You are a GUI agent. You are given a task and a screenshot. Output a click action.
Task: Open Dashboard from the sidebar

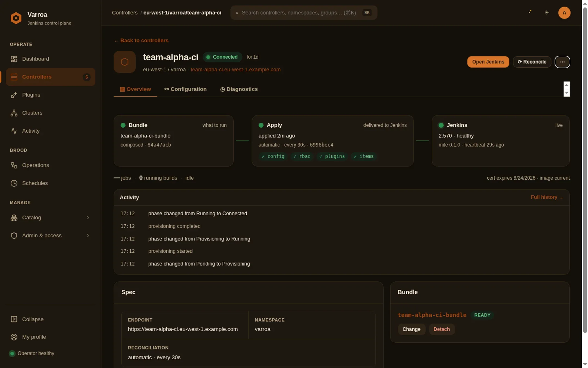click(50, 59)
